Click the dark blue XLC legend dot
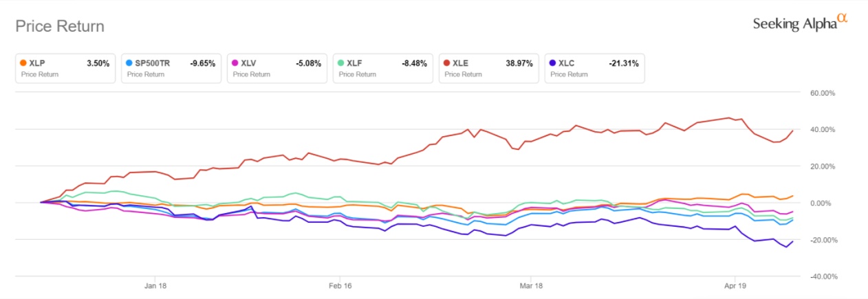Screen dimensions: 868x299 (554, 63)
